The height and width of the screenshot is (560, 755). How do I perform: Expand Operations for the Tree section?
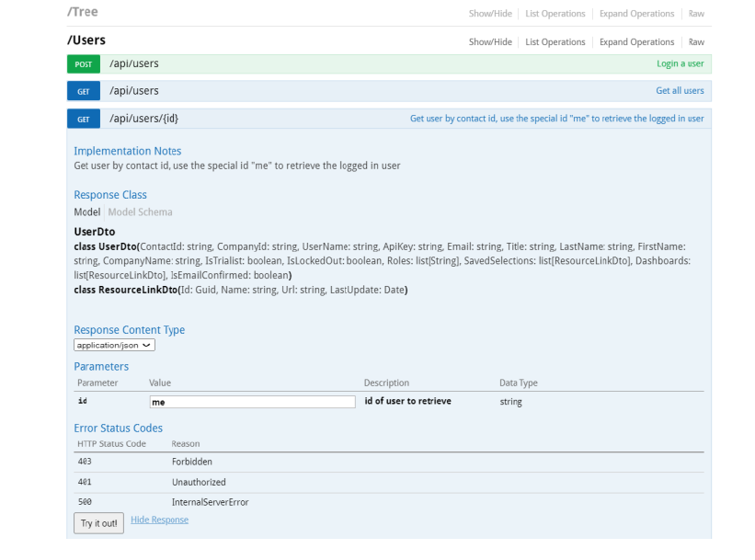(636, 14)
